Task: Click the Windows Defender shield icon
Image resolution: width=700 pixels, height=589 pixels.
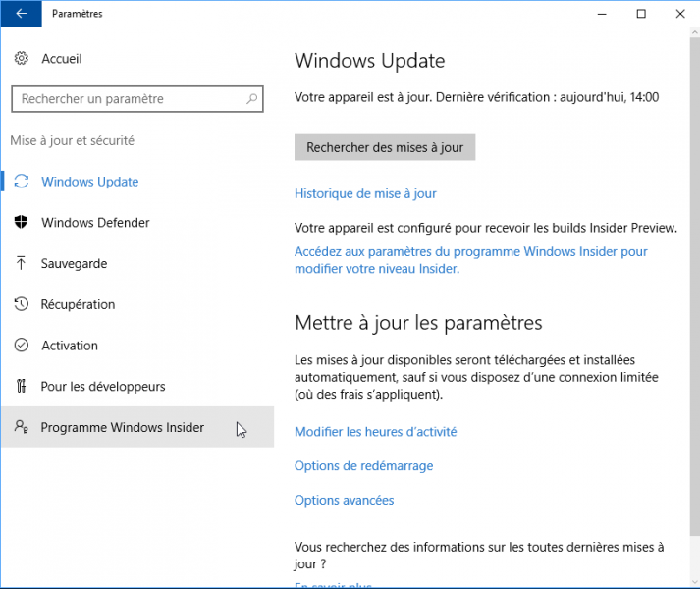Action: click(21, 222)
